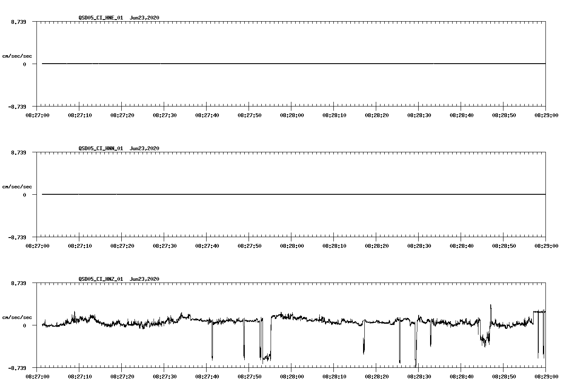Click the HNN plot's 08:27:30 time label
This screenshot has height=392, width=576.
[165, 246]
